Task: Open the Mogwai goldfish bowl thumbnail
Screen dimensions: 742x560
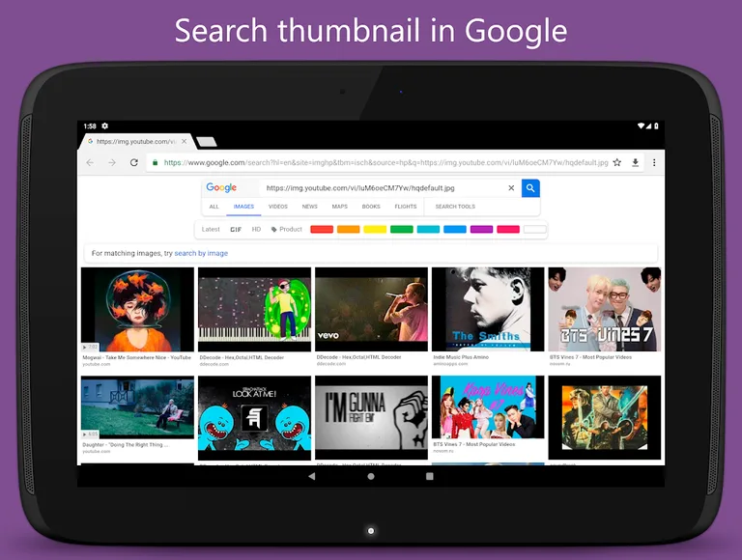Action: pyautogui.click(x=137, y=309)
